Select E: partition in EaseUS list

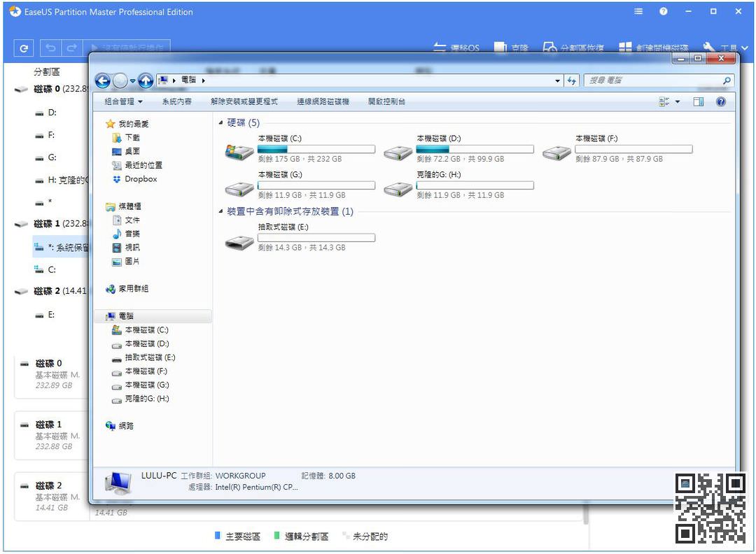click(x=45, y=315)
